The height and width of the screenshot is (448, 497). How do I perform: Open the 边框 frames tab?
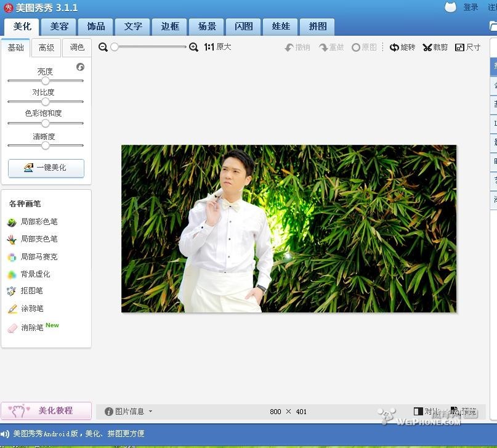click(x=170, y=26)
